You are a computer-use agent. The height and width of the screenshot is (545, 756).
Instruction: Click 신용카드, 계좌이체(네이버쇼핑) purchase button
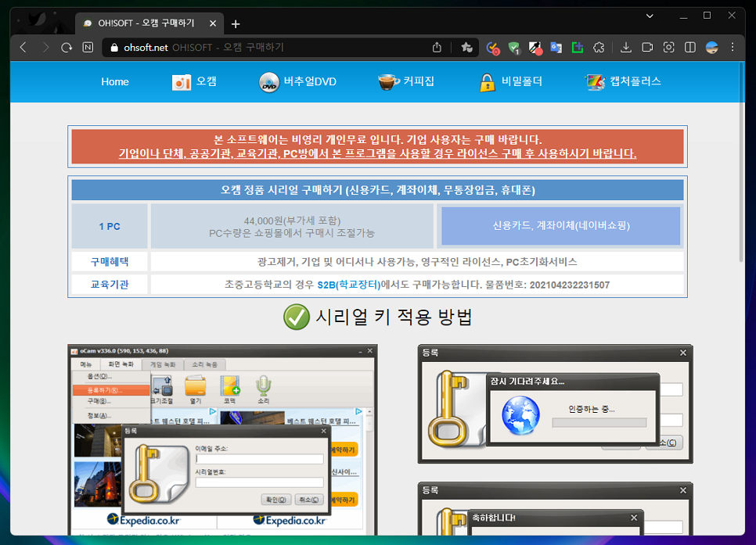pos(560,226)
